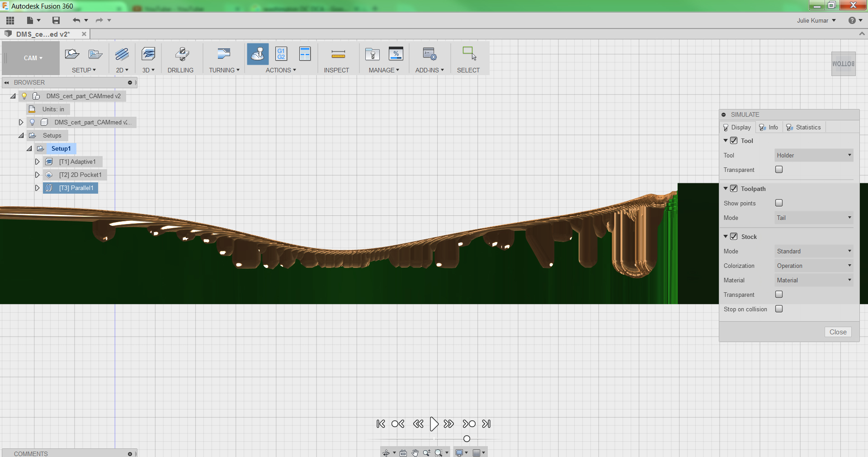868x457 pixels.
Task: Enable Stop on collision checkbox
Action: tap(779, 309)
